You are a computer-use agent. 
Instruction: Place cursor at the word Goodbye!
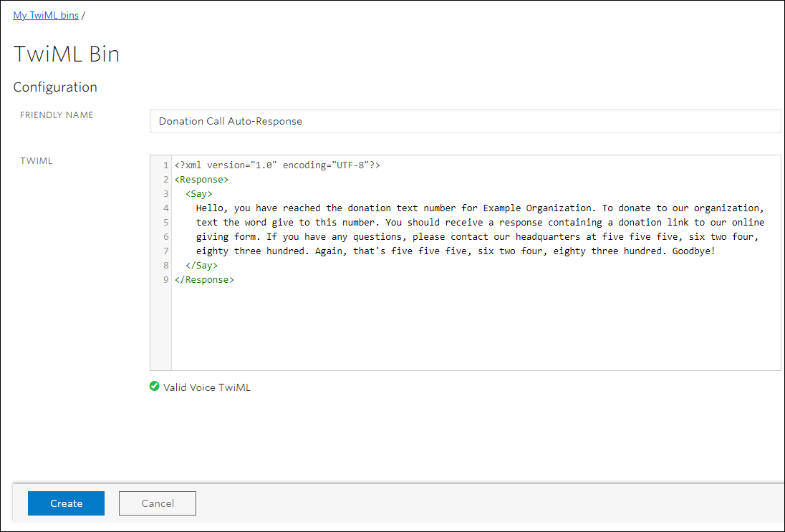693,251
